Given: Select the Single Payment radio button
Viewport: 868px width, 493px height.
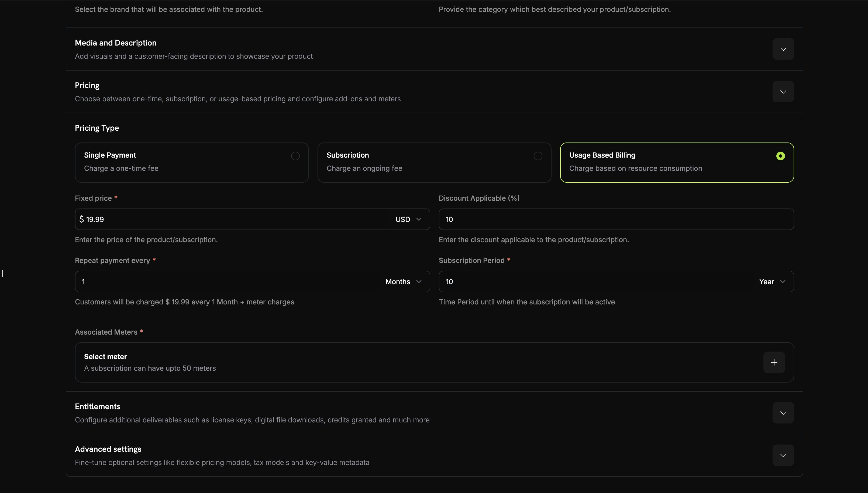Looking at the screenshot, I should 294,156.
